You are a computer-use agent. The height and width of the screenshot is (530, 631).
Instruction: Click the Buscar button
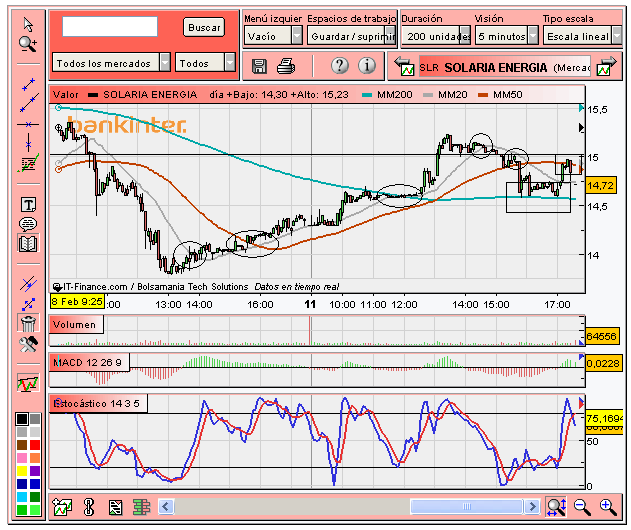204,27
